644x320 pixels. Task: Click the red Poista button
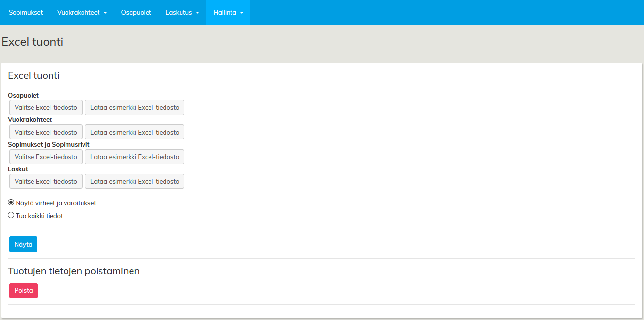pos(23,290)
